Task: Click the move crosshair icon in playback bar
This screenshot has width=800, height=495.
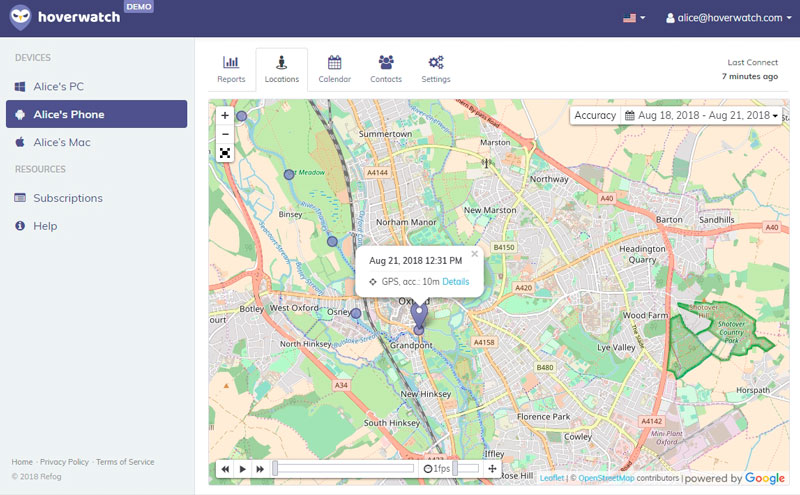Action: click(x=492, y=468)
